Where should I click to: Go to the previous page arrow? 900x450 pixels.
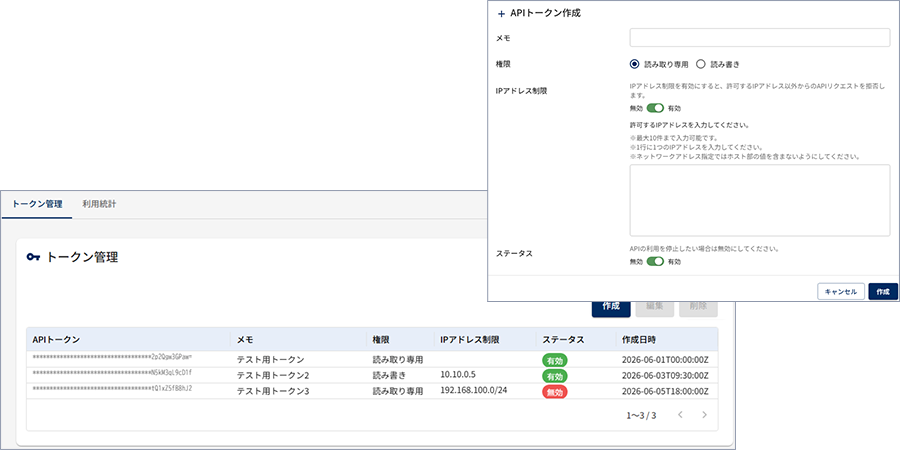point(680,414)
